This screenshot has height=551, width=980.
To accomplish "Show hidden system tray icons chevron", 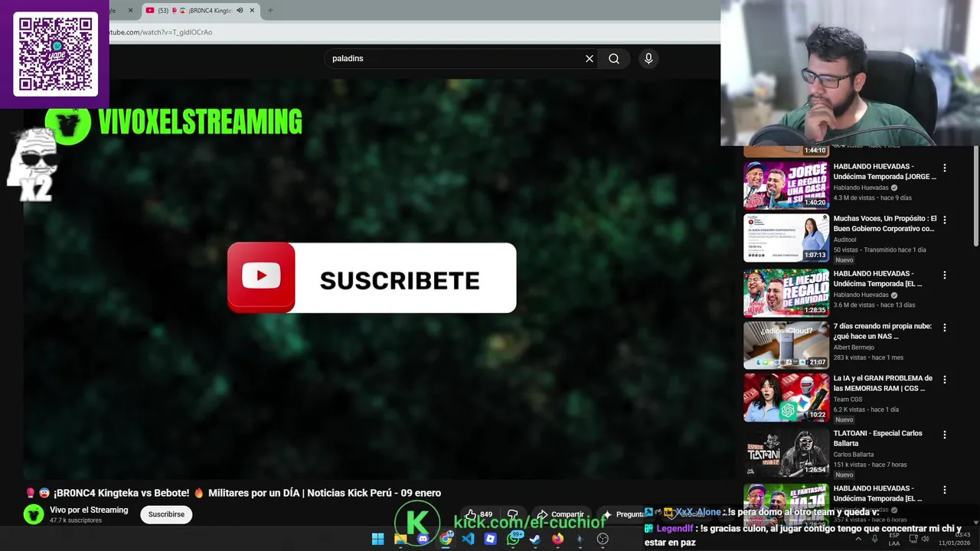I will point(857,539).
